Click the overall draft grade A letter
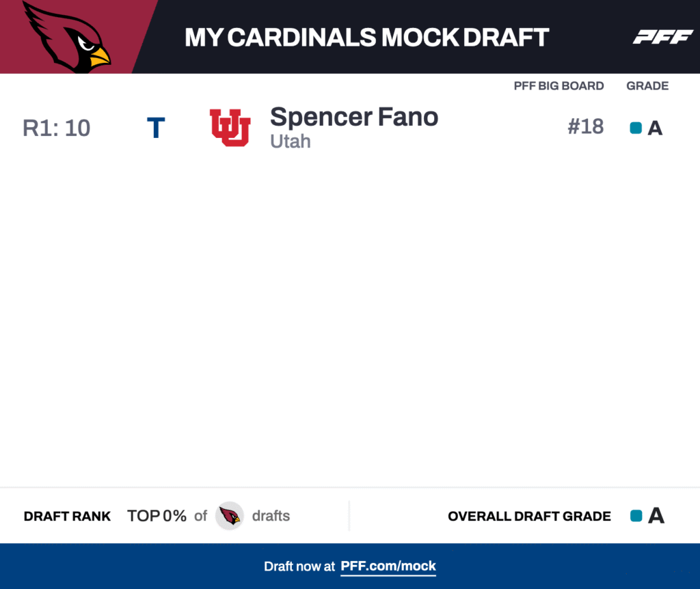This screenshot has width=700, height=589. click(x=656, y=516)
